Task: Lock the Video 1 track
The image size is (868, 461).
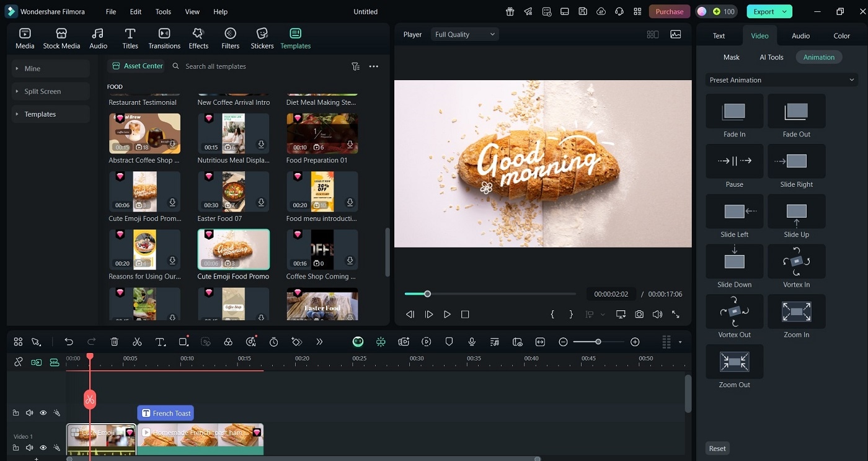Action: 16,447
